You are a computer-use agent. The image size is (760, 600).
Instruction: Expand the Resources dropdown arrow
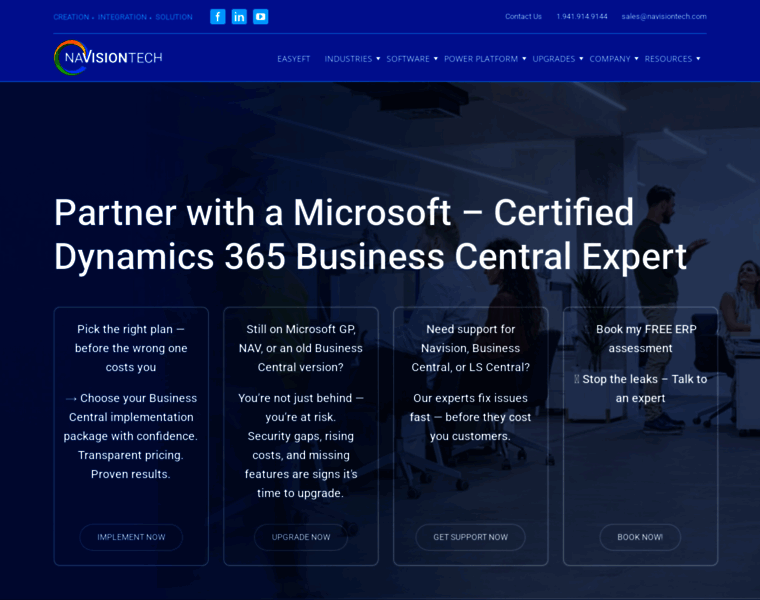pyautogui.click(x=698, y=59)
